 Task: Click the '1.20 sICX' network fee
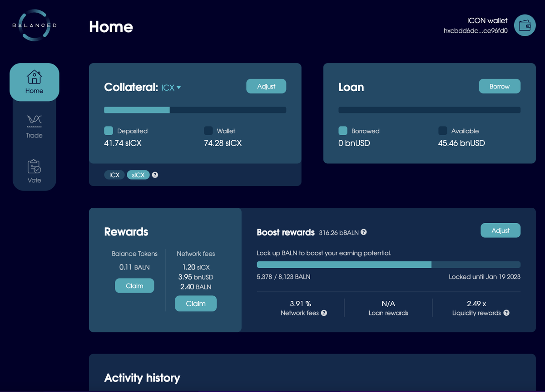(x=196, y=267)
